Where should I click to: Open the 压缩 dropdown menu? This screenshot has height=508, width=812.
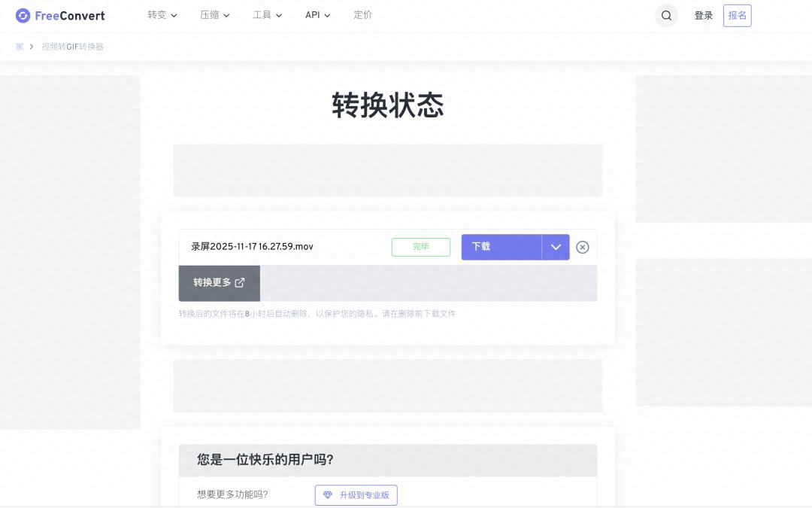(x=214, y=15)
